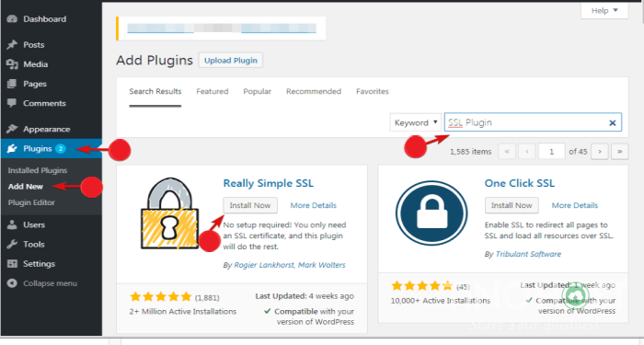Open More Details for One Click SSL
Screen dimensions: 644x345
coord(575,205)
